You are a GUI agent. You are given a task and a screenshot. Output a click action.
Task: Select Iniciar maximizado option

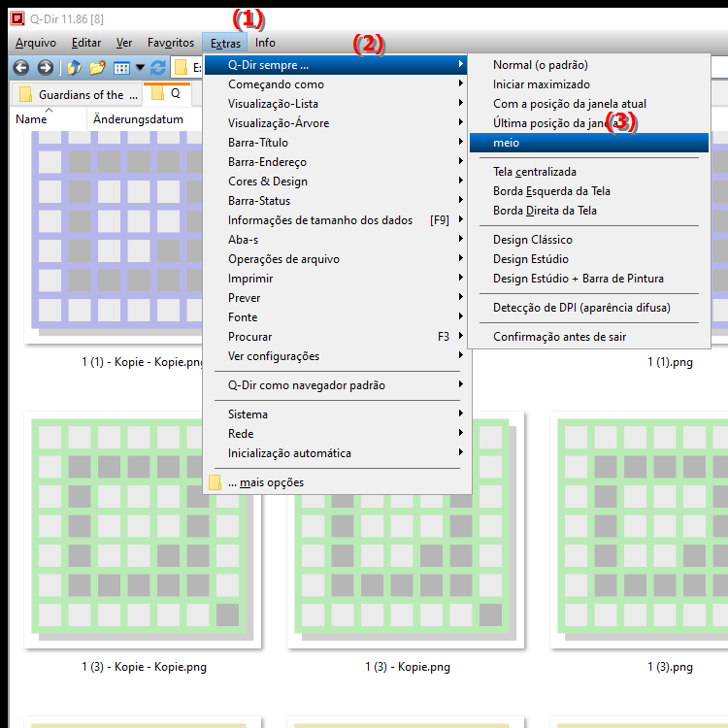[589, 84]
